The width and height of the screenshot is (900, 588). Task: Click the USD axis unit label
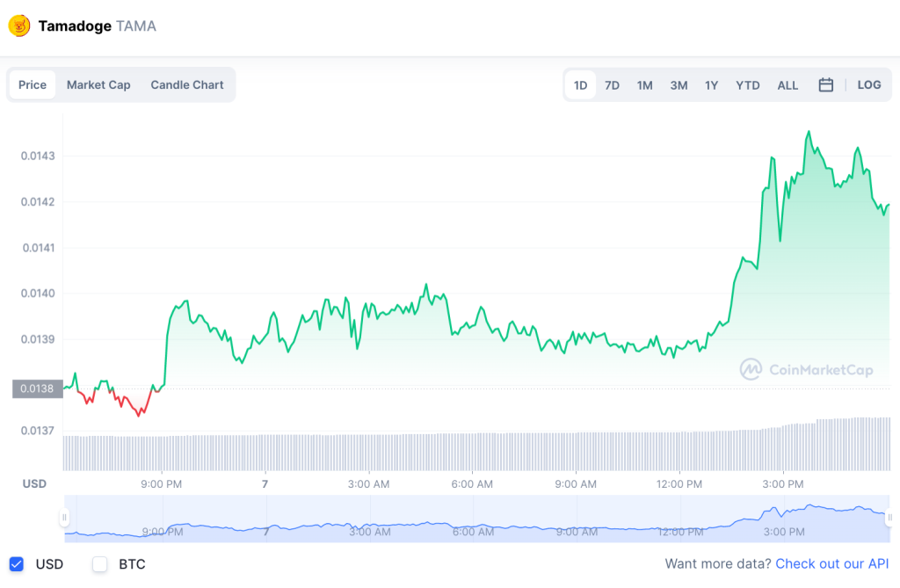(34, 483)
